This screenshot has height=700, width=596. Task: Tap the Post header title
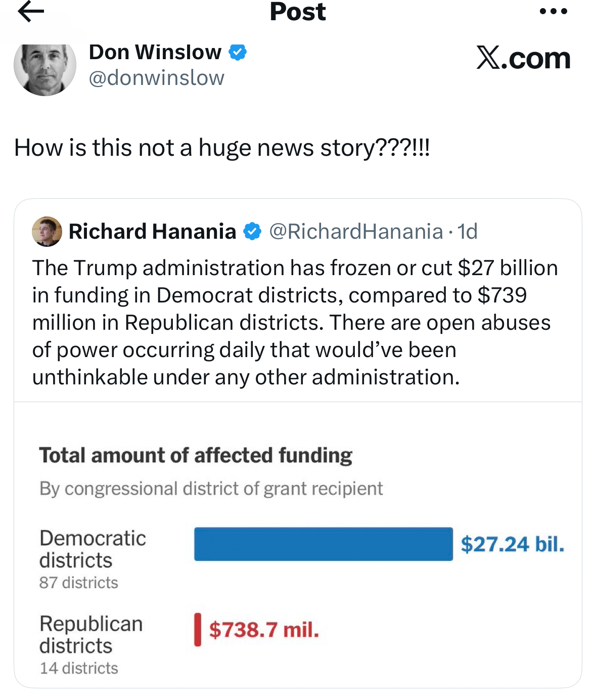click(x=298, y=12)
